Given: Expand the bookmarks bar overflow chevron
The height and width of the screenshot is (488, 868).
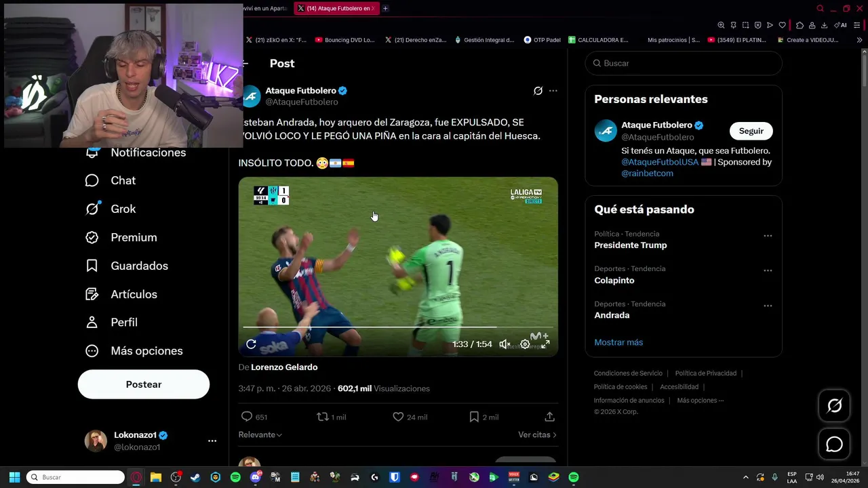Looking at the screenshot, I should 859,40.
